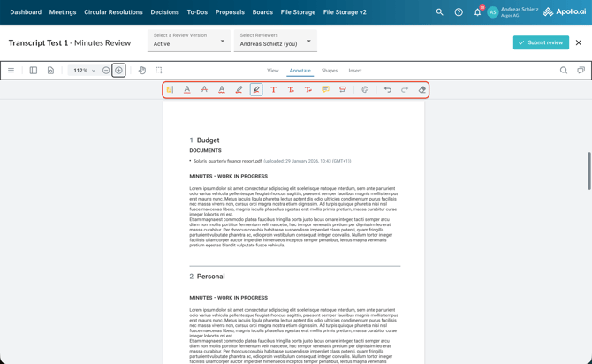Toggle the left sidebar panel

(x=34, y=71)
